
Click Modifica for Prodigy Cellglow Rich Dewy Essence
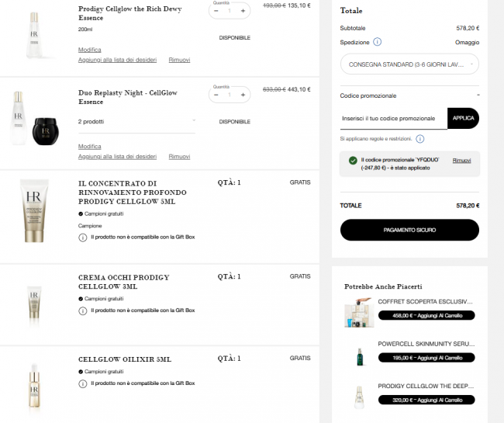90,50
